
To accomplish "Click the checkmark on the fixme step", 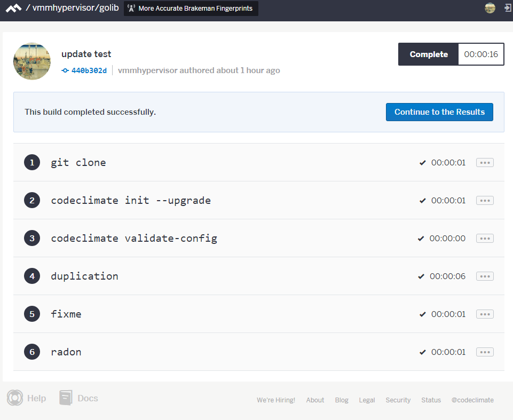I will click(422, 314).
